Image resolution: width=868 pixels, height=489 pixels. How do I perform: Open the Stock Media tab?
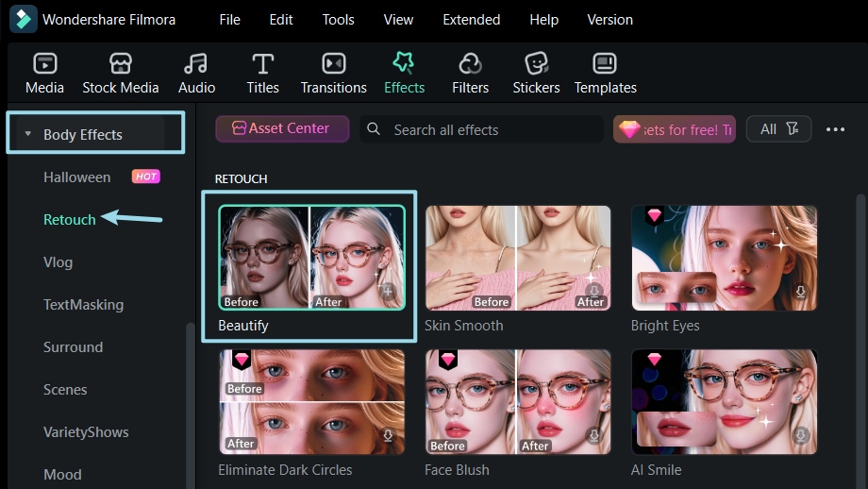(120, 74)
